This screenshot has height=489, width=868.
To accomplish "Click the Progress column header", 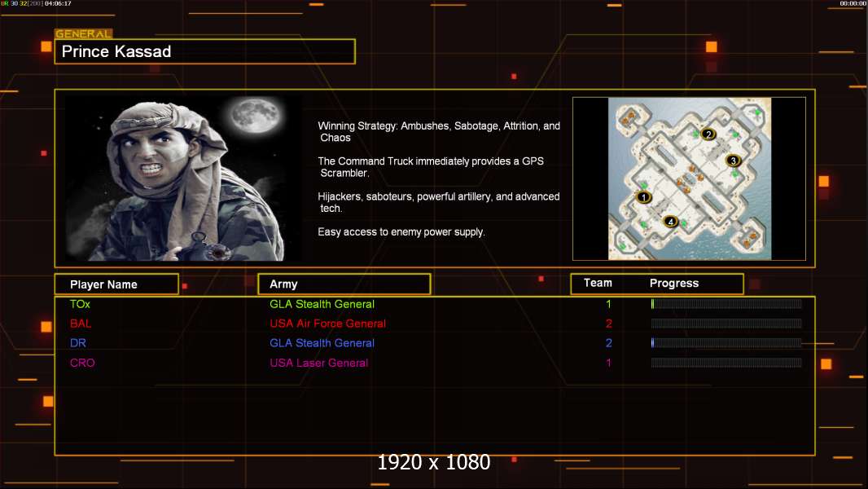I will [x=674, y=283].
